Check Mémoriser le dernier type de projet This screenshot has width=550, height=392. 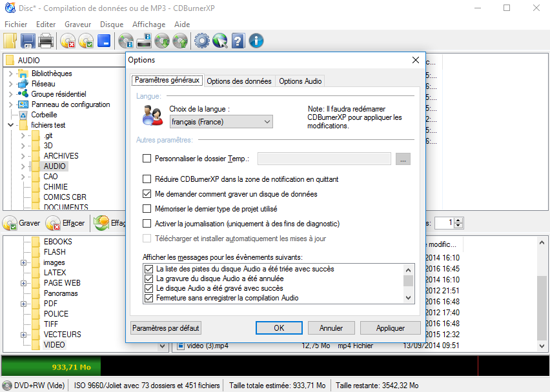[147, 209]
